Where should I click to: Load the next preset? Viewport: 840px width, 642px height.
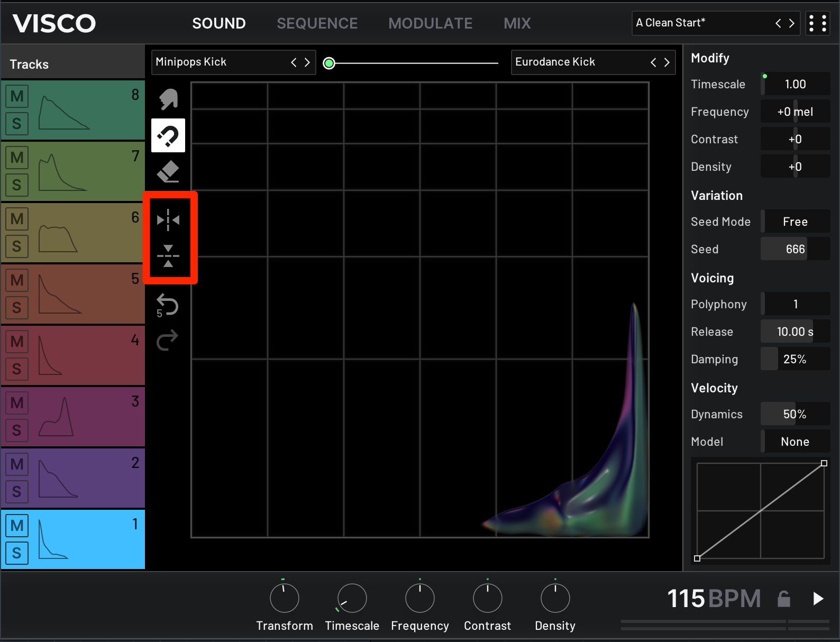point(792,23)
